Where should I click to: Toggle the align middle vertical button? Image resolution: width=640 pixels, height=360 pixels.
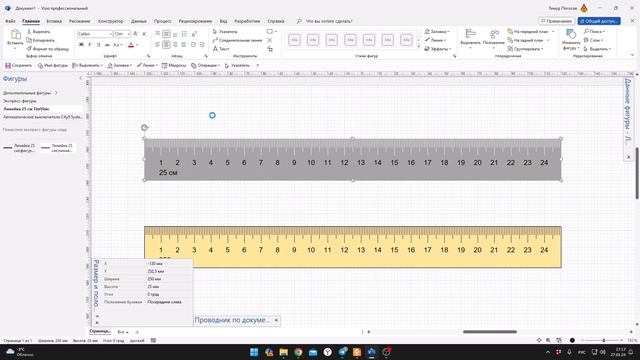(166, 34)
